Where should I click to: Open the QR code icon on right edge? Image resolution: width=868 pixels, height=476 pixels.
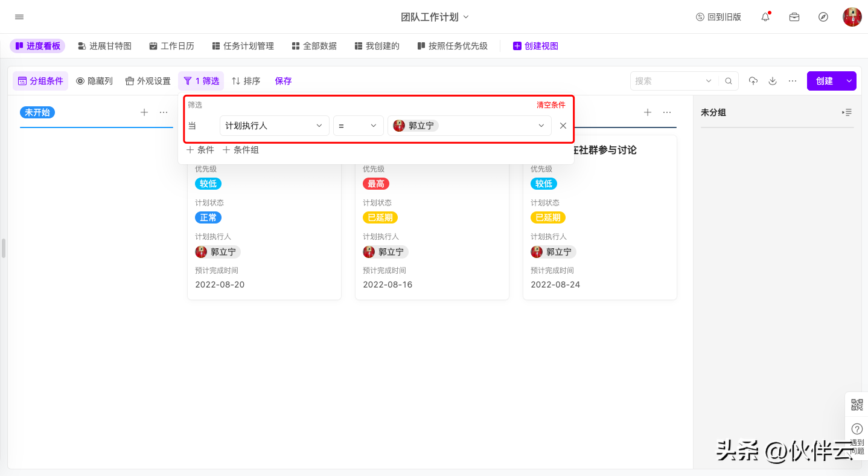point(857,405)
